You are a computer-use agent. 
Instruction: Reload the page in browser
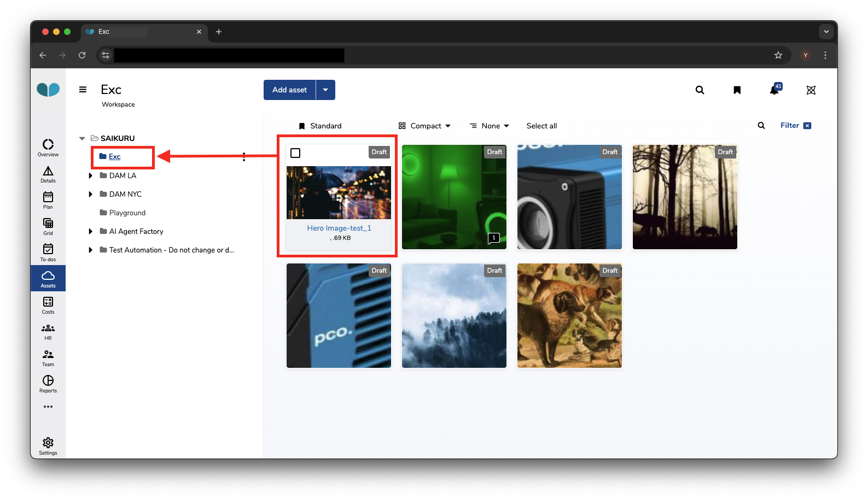coord(82,55)
